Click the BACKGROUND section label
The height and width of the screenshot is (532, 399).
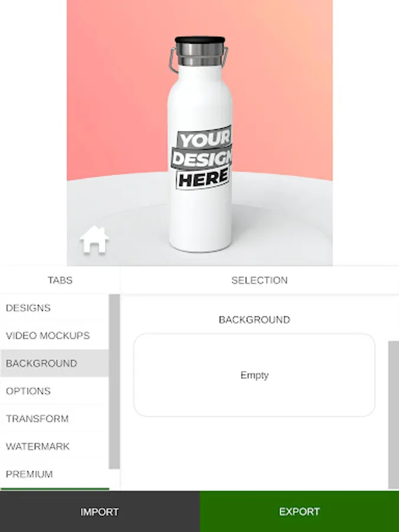point(254,320)
